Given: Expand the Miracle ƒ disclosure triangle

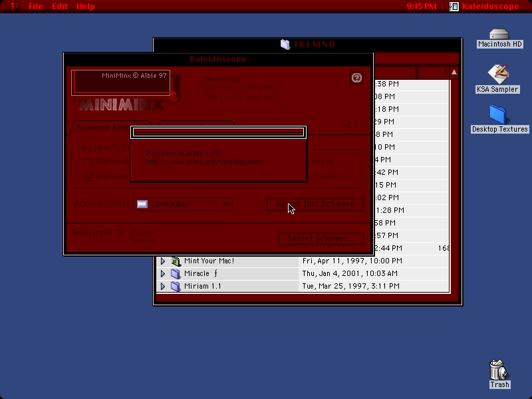Looking at the screenshot, I should coord(163,273).
